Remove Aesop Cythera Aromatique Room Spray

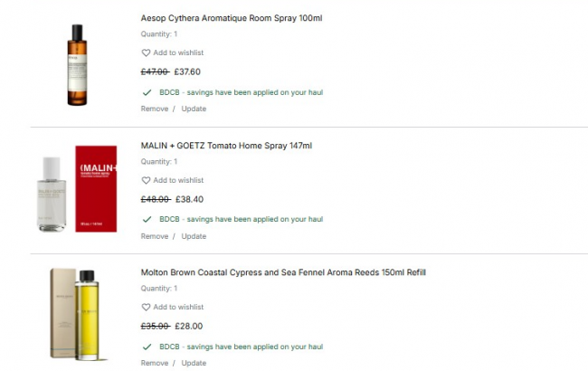pyautogui.click(x=155, y=109)
